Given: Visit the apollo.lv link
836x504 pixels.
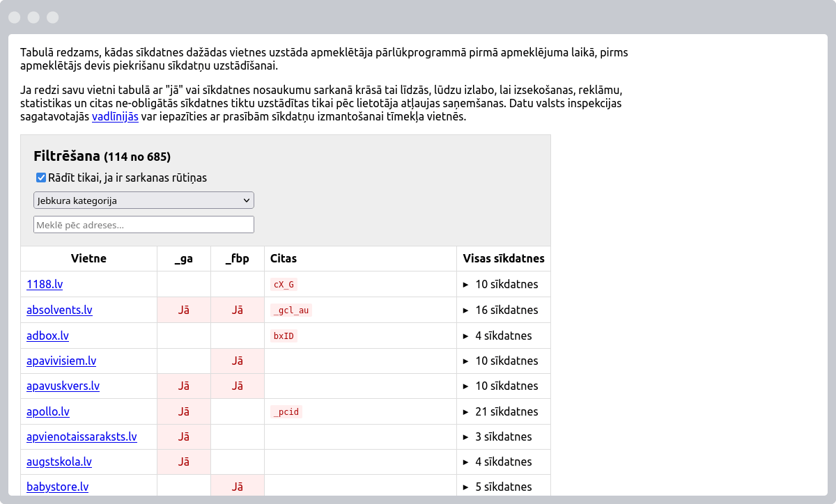Looking at the screenshot, I should [x=48, y=411].
